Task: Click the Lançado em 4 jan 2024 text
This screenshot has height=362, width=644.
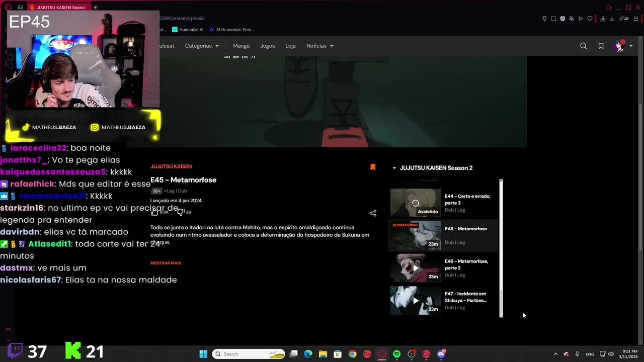Action: 176,201
